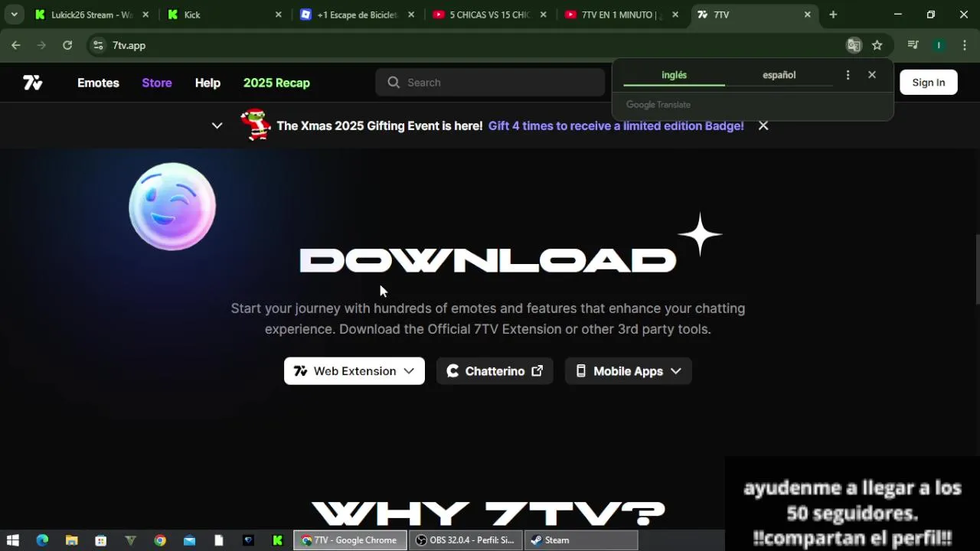Open the Chatterino external link

(495, 371)
